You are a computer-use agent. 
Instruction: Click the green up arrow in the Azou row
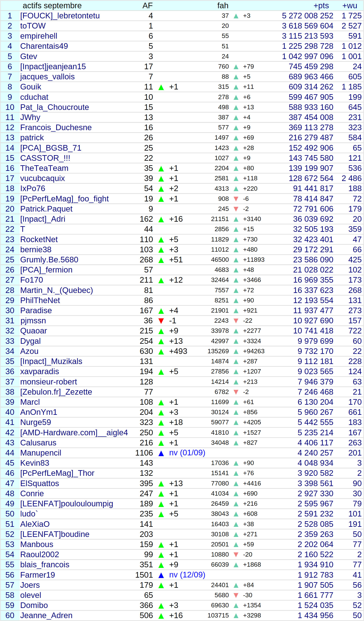point(161,352)
